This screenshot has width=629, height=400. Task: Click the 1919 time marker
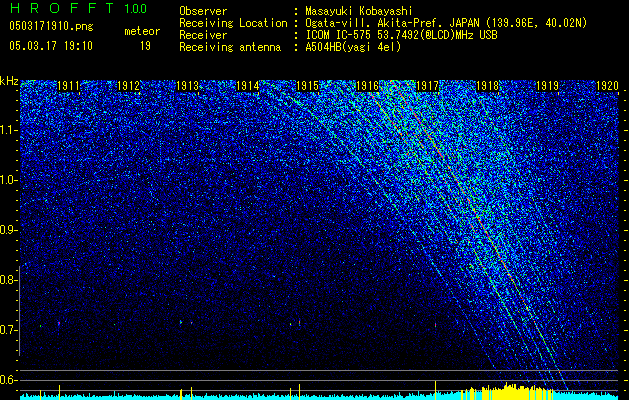pyautogui.click(x=548, y=86)
